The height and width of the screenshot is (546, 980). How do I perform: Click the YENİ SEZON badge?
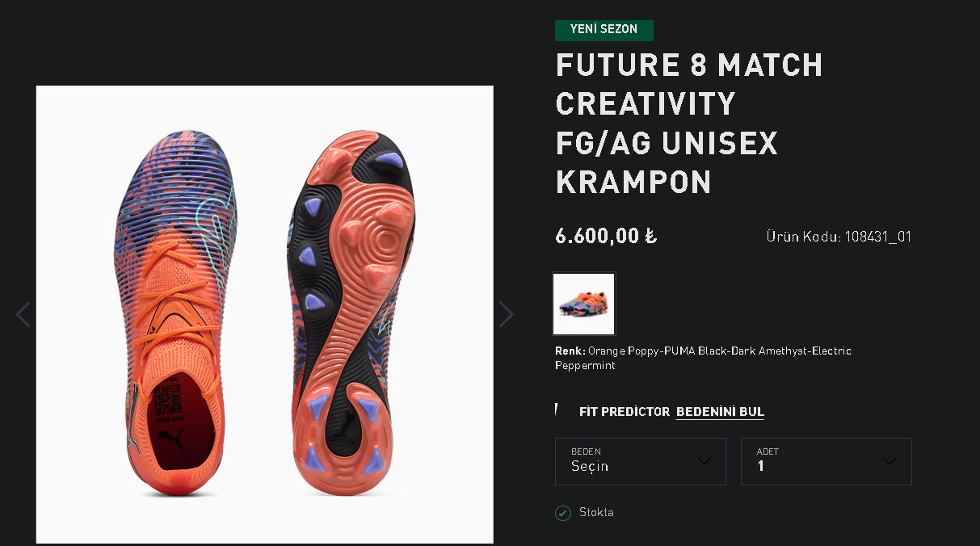(x=604, y=30)
